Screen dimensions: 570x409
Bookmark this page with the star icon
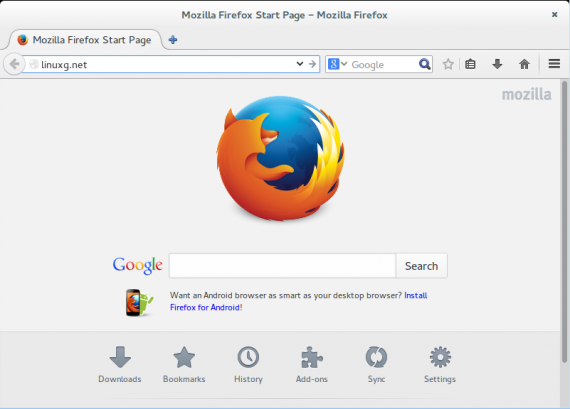[x=448, y=64]
